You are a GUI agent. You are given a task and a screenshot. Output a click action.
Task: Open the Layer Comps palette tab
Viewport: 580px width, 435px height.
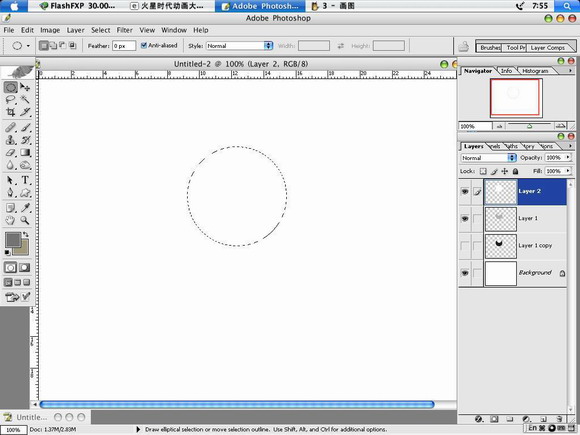(547, 48)
